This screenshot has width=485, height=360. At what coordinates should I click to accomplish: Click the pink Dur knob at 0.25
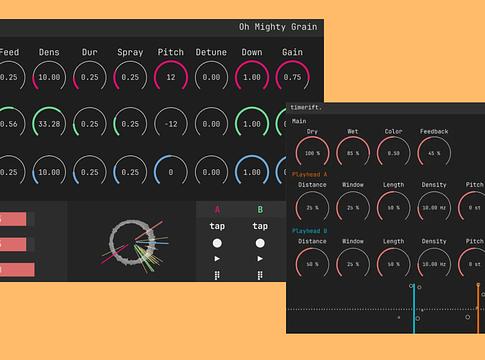(90, 77)
